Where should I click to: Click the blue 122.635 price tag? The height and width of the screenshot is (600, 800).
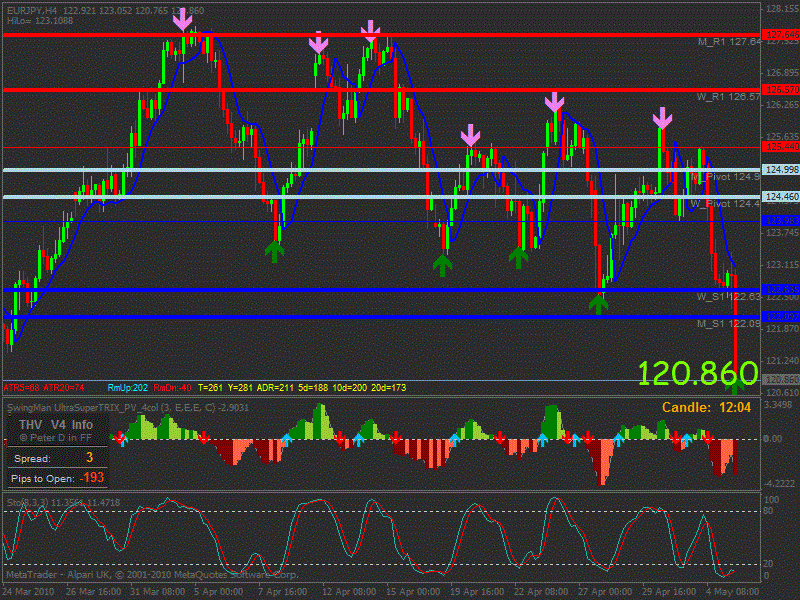(781, 289)
